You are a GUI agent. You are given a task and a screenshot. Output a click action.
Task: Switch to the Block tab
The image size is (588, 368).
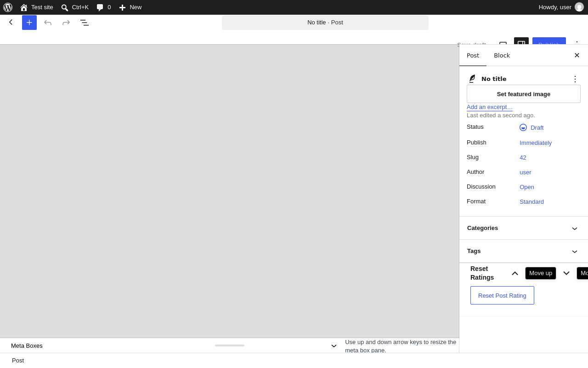tap(502, 56)
